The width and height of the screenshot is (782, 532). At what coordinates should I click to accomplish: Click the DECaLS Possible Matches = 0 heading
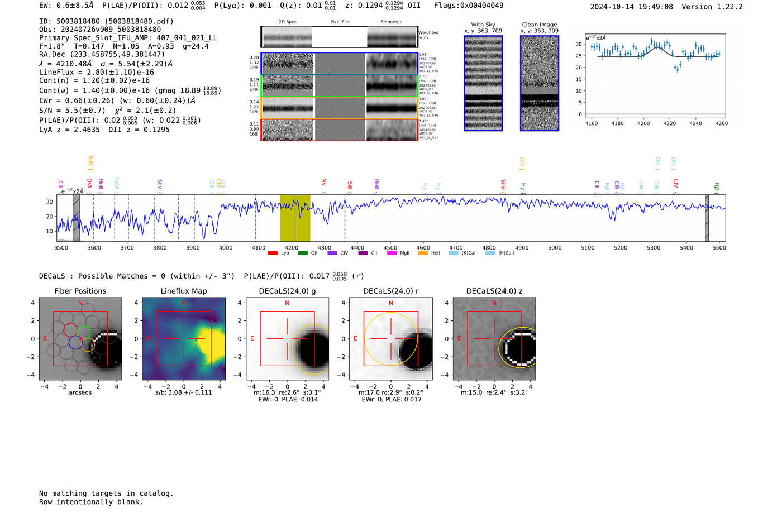tap(137, 276)
